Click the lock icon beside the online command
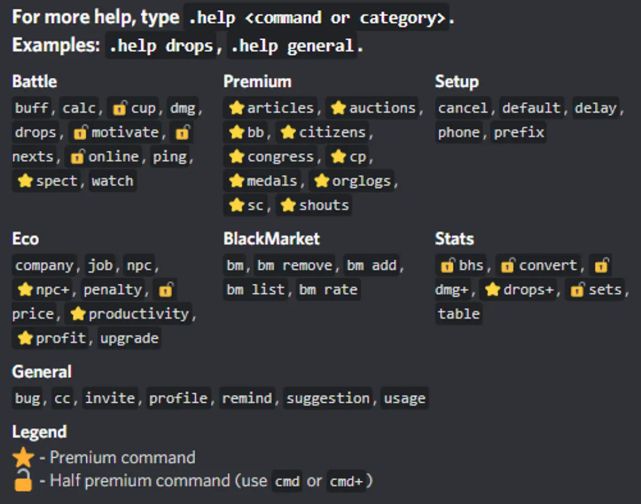This screenshot has width=641, height=504. click(x=77, y=157)
